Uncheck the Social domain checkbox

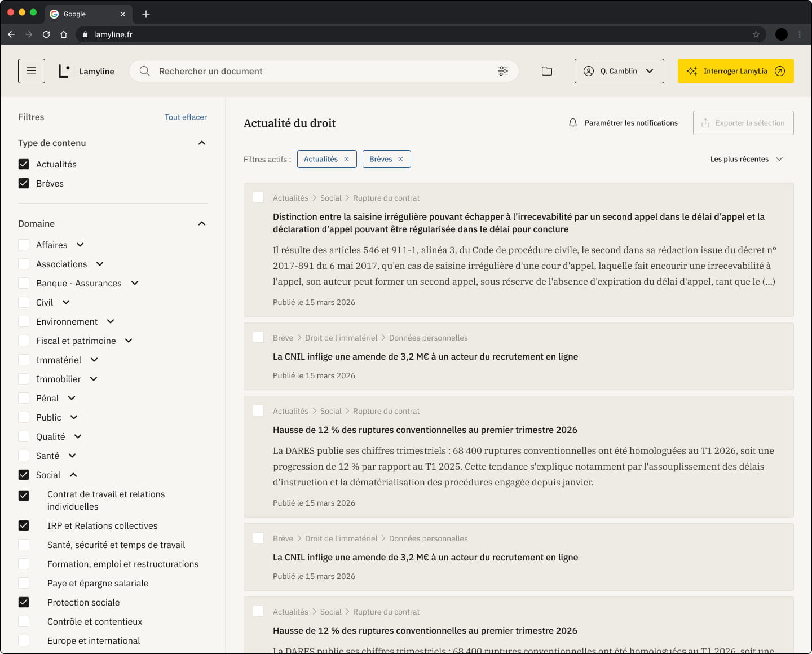(24, 475)
